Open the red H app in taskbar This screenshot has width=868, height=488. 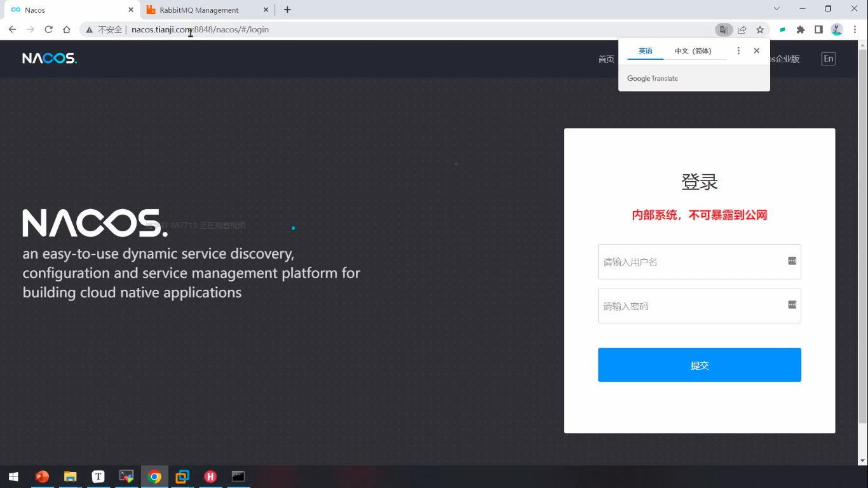click(x=210, y=477)
